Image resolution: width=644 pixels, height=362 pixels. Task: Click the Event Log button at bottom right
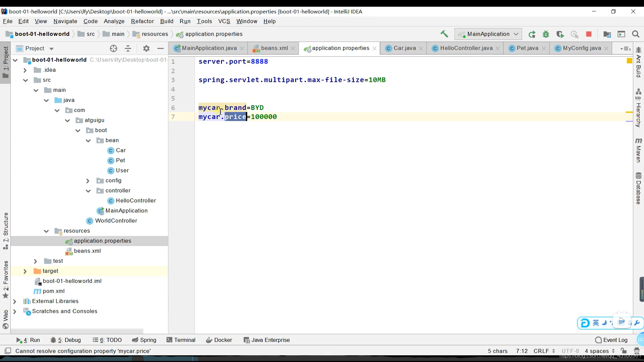615,340
